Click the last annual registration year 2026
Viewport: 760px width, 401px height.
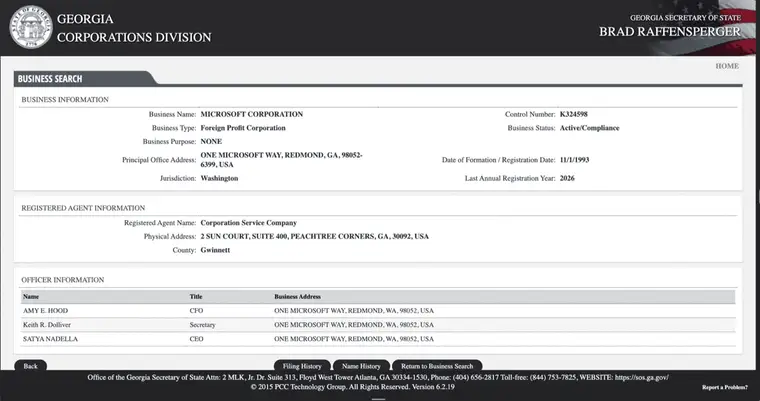coord(567,178)
